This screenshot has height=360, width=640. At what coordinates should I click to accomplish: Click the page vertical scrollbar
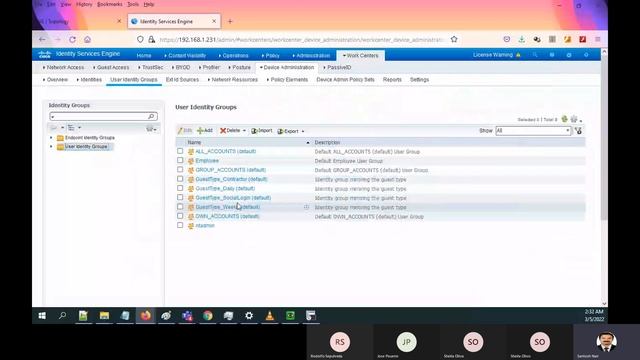(604, 139)
